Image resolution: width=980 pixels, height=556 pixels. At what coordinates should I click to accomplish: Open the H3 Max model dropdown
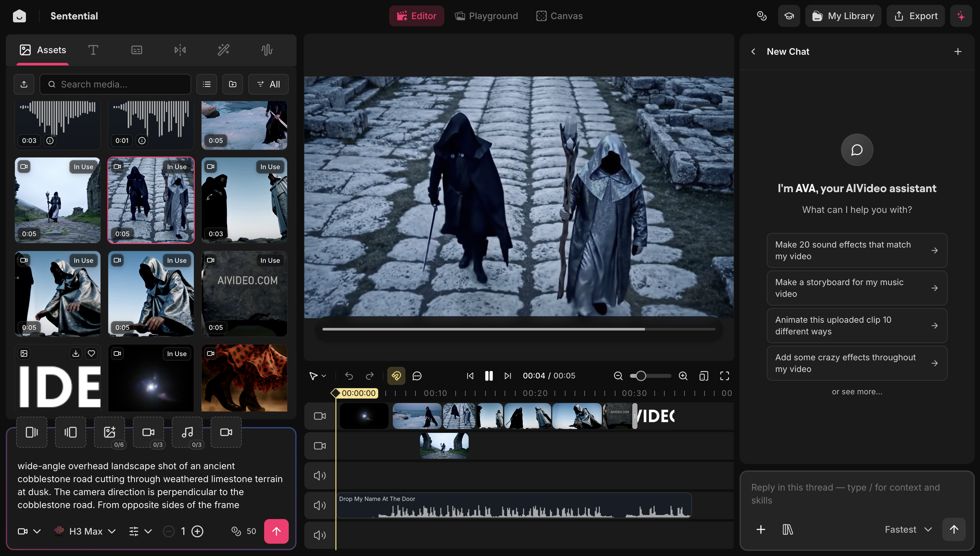coord(85,531)
